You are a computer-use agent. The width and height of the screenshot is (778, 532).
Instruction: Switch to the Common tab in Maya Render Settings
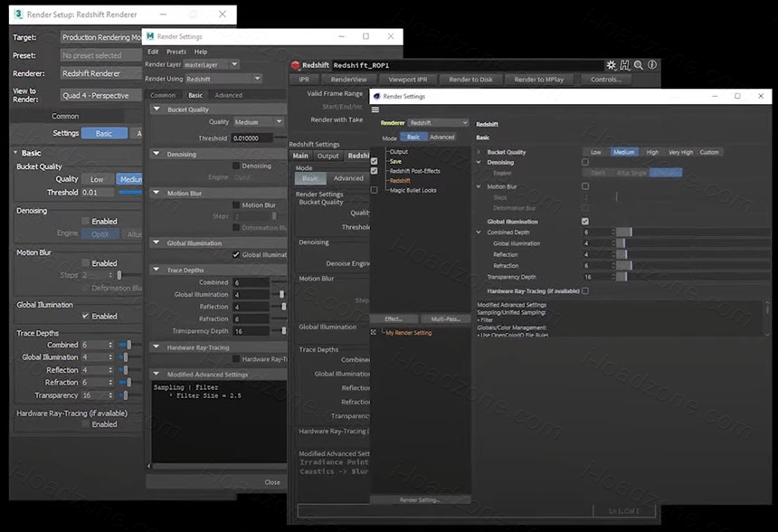click(x=163, y=95)
